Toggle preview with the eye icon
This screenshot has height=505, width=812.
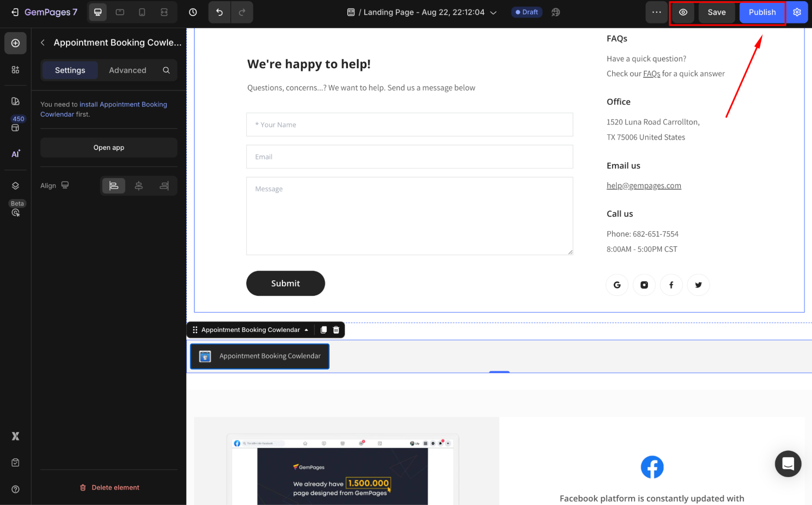[683, 12]
